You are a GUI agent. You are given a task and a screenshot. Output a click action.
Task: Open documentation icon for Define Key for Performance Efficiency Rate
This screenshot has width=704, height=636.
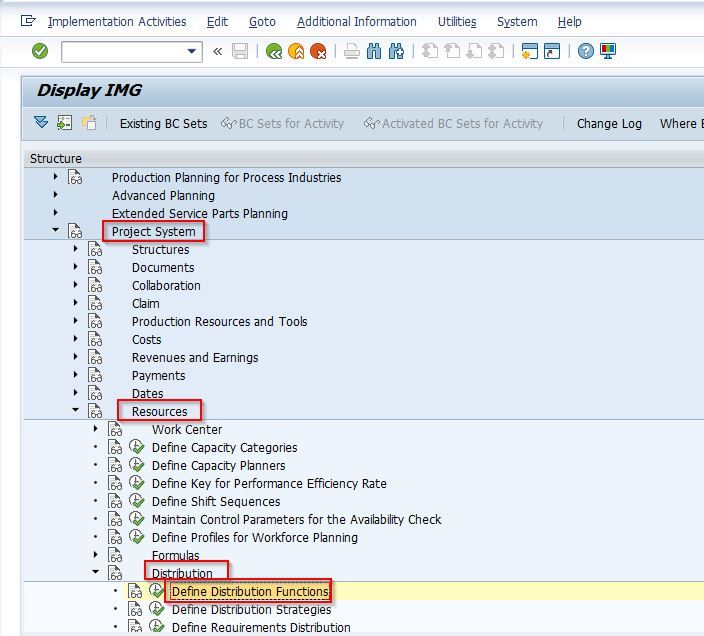pyautogui.click(x=115, y=483)
